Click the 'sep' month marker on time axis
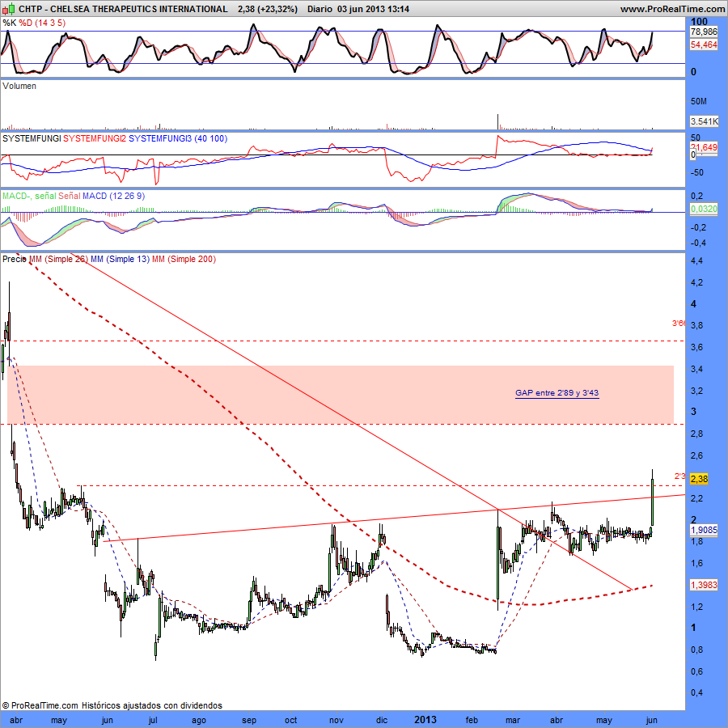 [249, 720]
